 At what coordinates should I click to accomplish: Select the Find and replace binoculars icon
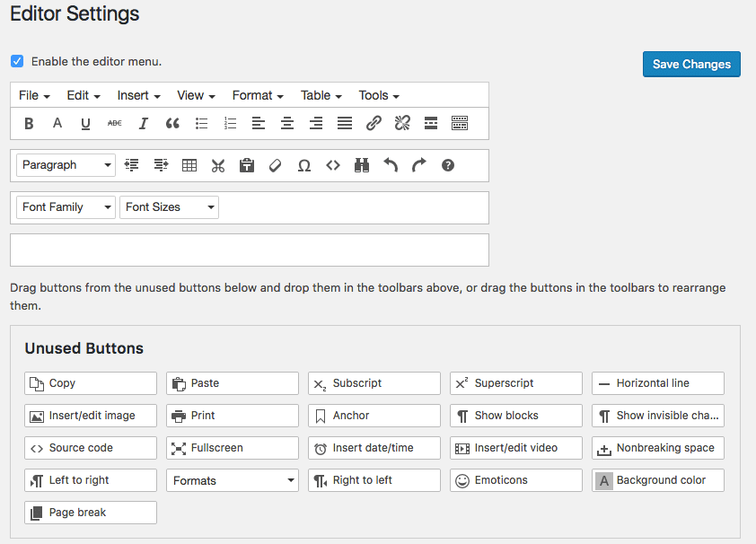361,165
